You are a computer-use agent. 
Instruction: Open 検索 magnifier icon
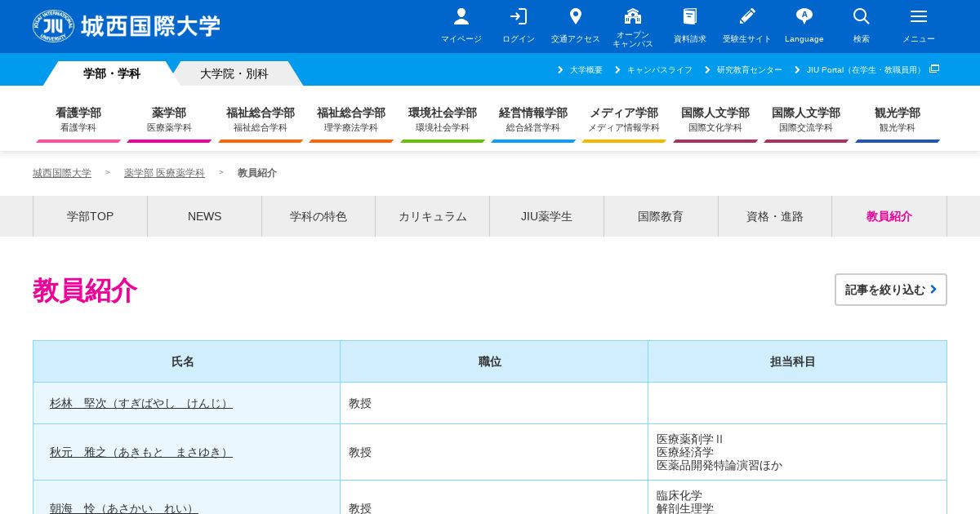[862, 16]
